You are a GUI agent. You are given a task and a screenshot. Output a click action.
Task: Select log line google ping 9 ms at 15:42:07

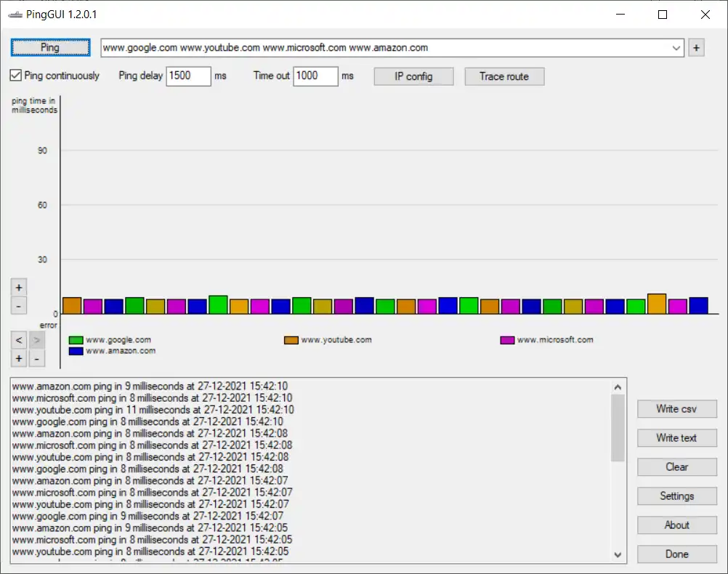tap(147, 516)
